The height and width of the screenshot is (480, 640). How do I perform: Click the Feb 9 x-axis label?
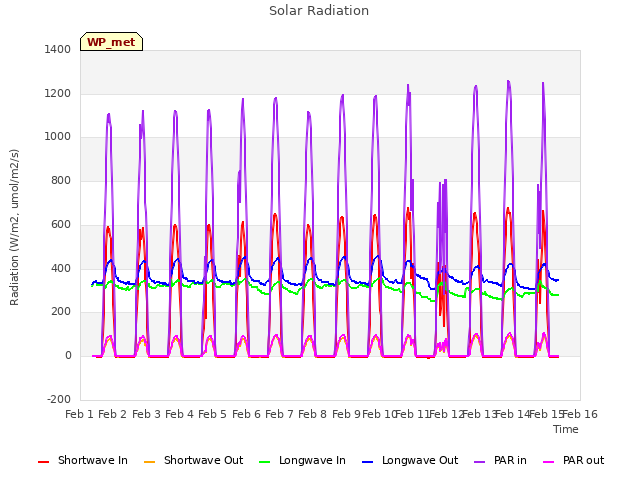point(346,414)
